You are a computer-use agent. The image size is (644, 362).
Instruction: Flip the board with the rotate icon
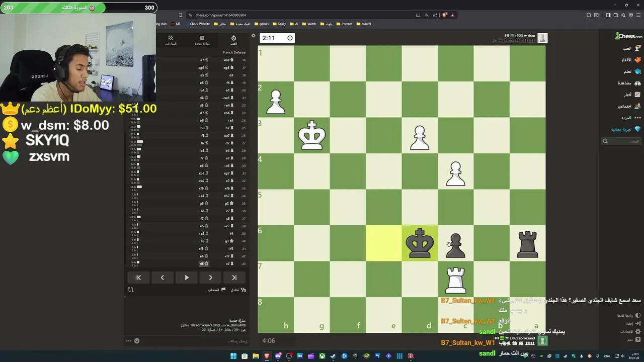click(131, 290)
